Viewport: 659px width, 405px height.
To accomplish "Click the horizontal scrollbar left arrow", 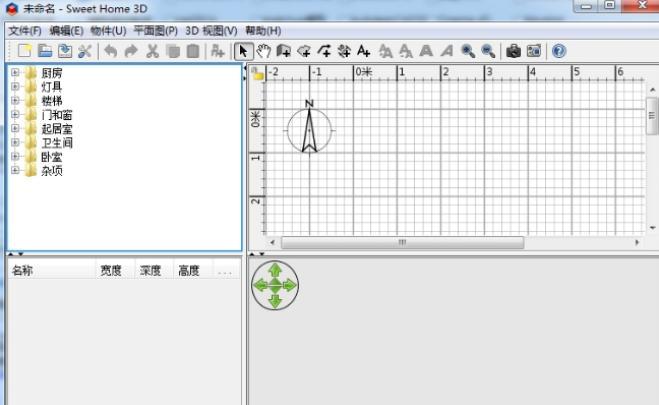I will pyautogui.click(x=272, y=242).
